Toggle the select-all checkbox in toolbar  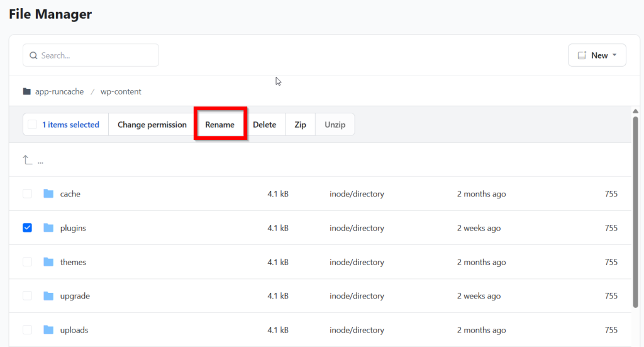click(x=32, y=125)
